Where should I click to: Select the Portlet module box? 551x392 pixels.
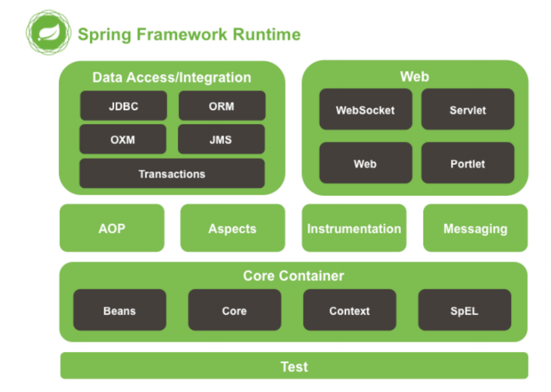(468, 163)
